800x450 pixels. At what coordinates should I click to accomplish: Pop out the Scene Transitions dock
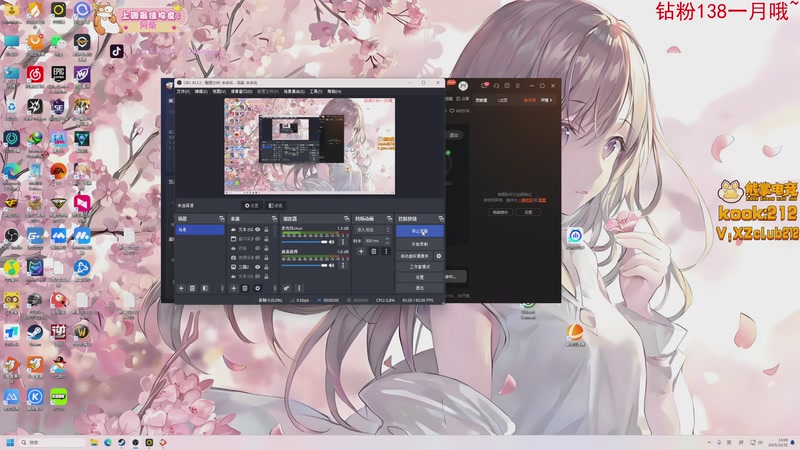[389, 218]
